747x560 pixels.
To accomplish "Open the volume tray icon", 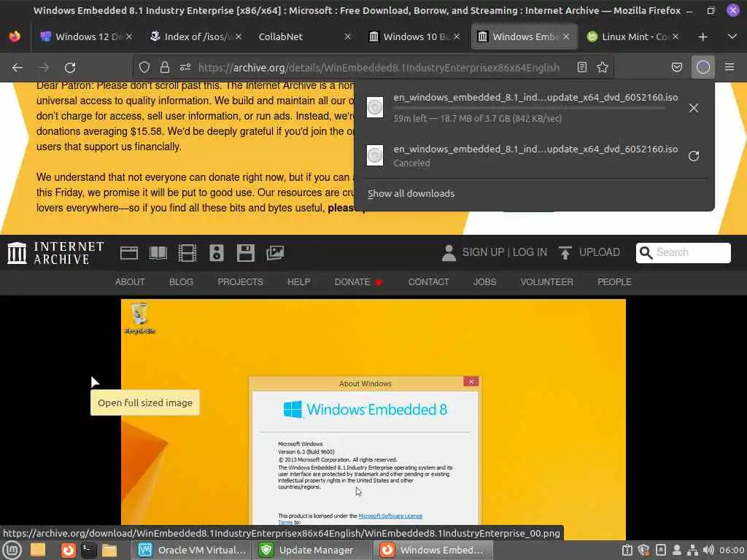I will [708, 550].
